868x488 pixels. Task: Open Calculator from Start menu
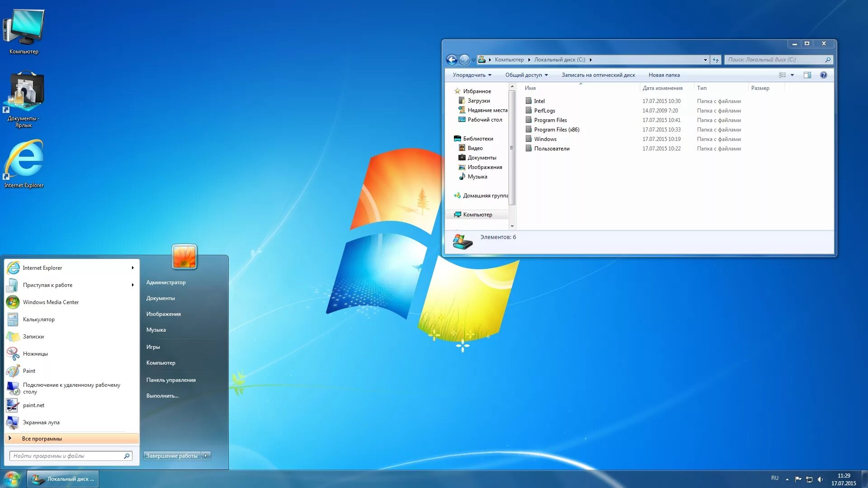(x=38, y=319)
